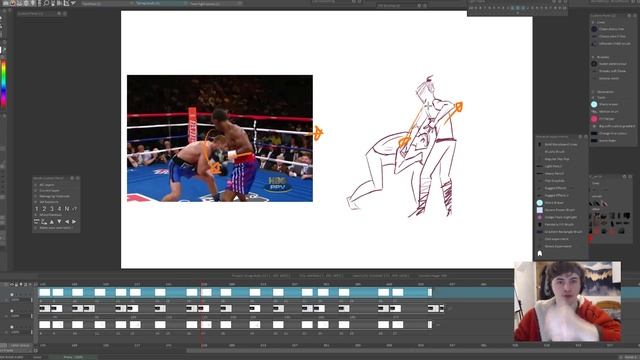Click the 'N' button in the custom panel
Viewport: 640px width, 360px height.
tap(67, 209)
